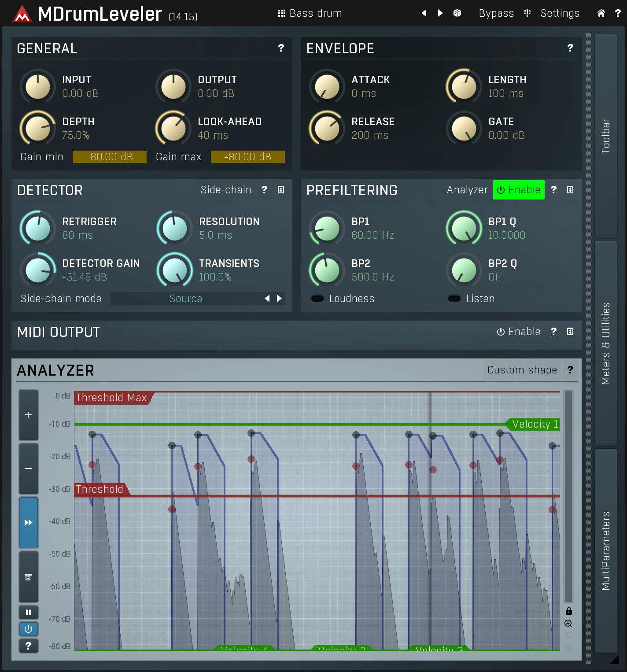Click the right arrow on the Side-chain mode selector
Screen dimensions: 627x672
(279, 299)
